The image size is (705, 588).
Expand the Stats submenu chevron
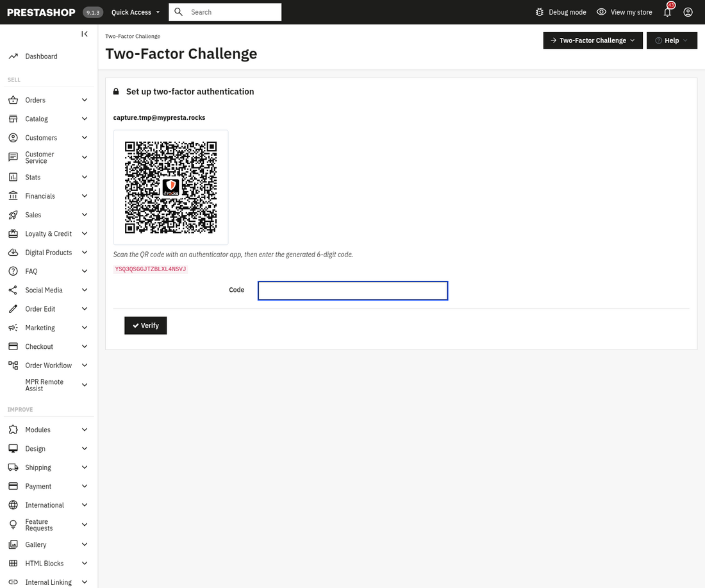[85, 177]
